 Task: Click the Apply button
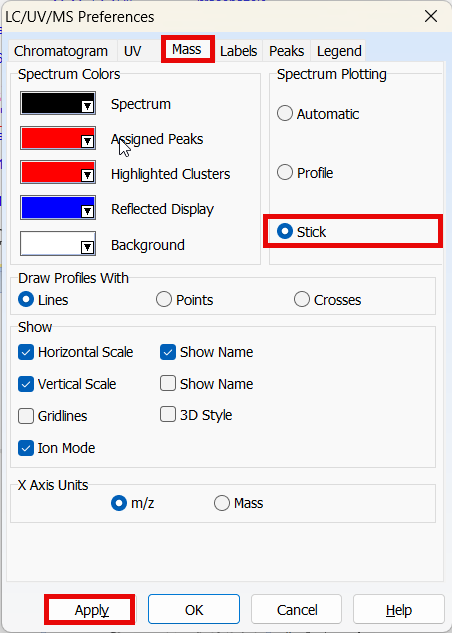(90, 610)
